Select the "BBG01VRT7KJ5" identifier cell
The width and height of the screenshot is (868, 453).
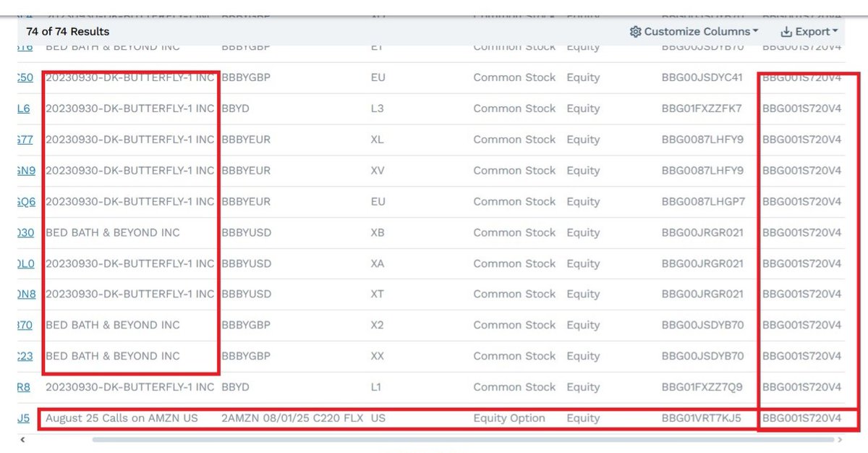point(701,418)
